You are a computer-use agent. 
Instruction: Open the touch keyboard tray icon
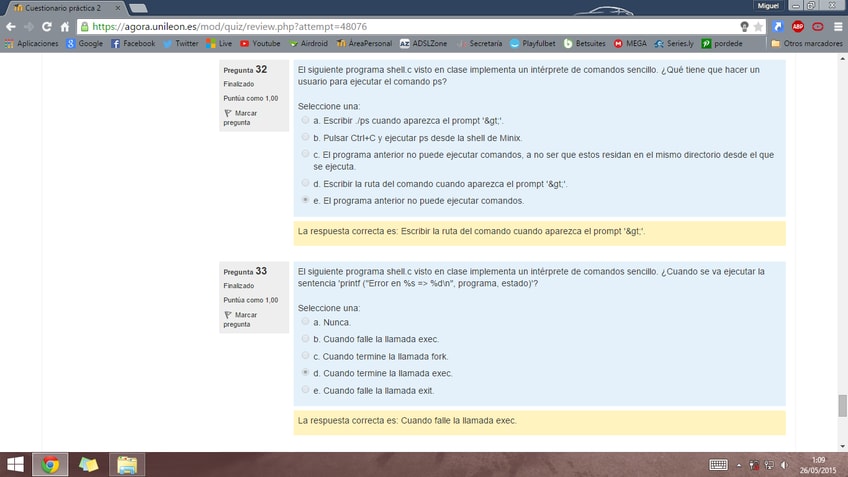(x=718, y=465)
